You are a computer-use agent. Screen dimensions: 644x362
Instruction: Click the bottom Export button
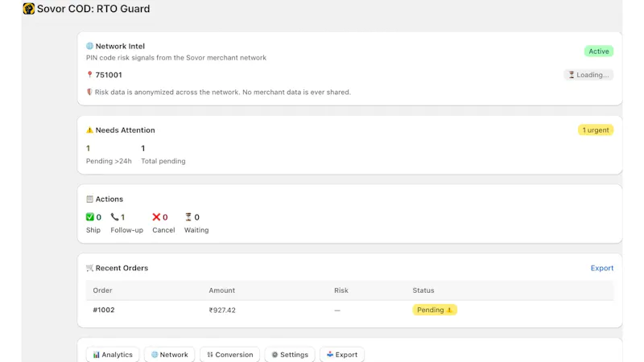coord(341,355)
